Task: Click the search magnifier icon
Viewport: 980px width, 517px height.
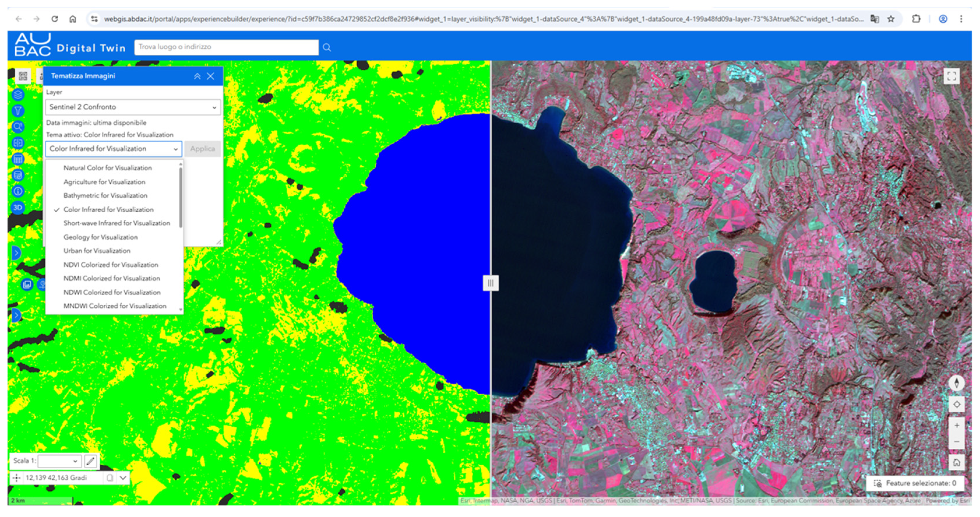Action: click(x=327, y=47)
